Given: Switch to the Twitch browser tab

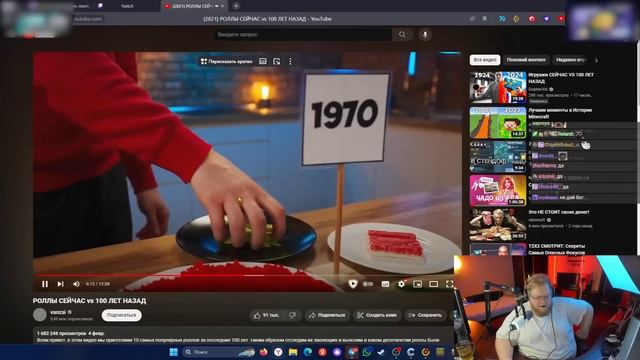Looking at the screenshot, I should 127,6.
